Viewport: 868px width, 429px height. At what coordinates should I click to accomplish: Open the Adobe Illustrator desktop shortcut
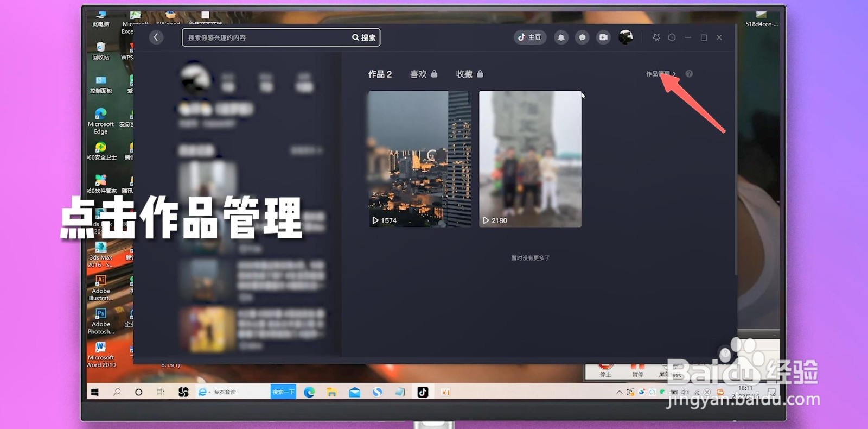101,288
